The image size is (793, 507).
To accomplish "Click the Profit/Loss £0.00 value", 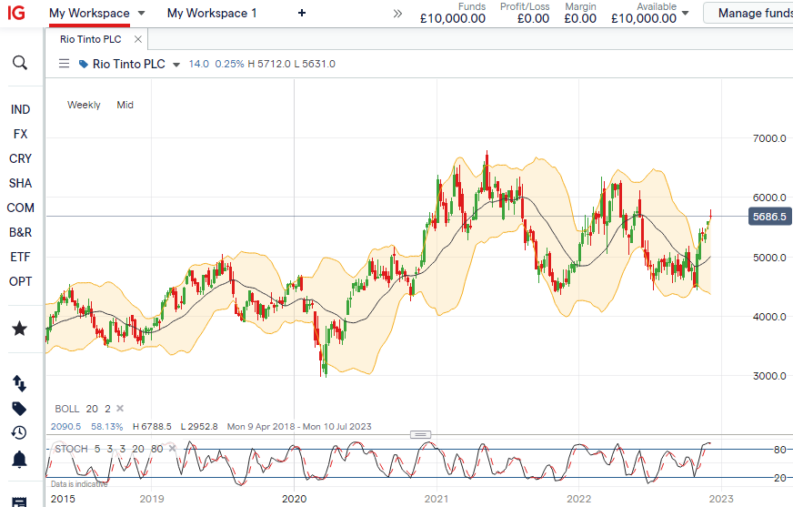I will point(533,19).
